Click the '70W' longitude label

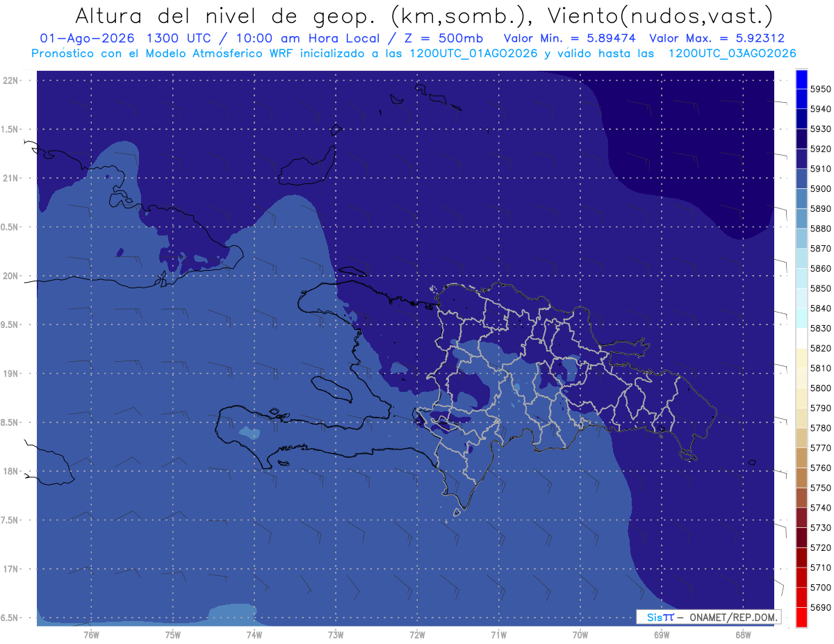pyautogui.click(x=580, y=635)
